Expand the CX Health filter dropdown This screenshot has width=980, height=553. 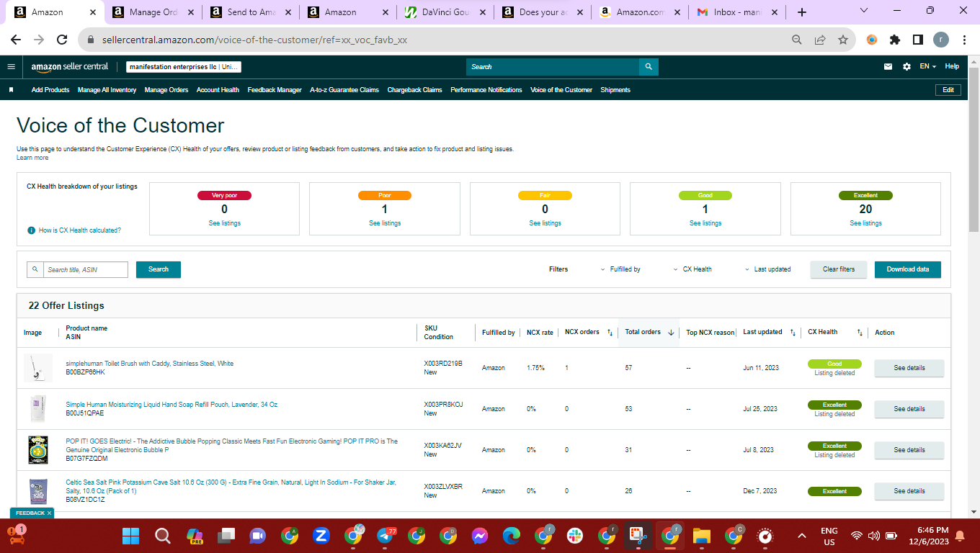692,269
